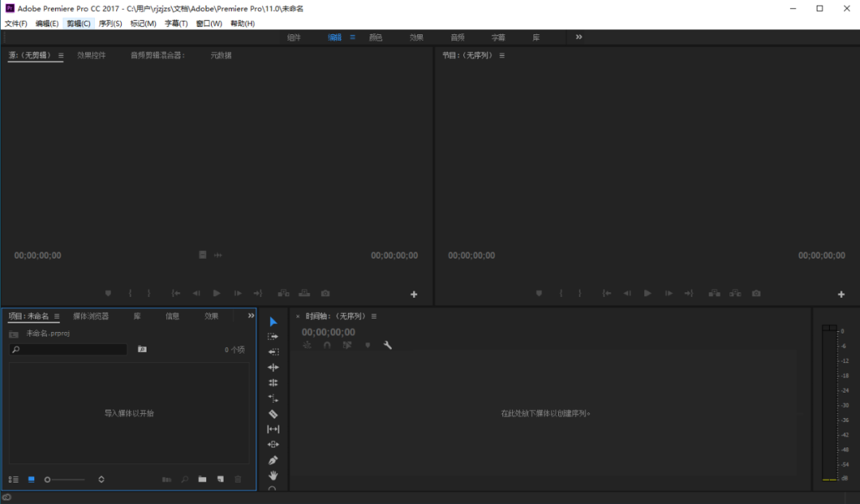Open the 序列(S) menu

[x=110, y=24]
